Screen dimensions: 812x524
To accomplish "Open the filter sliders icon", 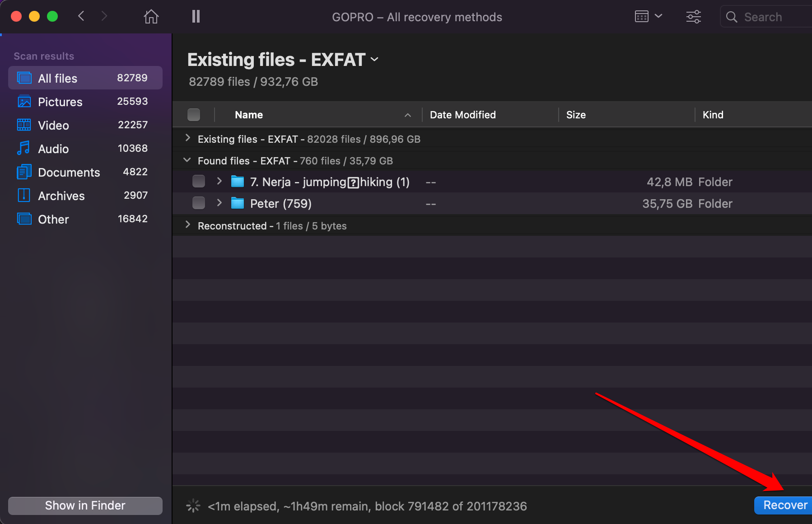I will tap(694, 17).
